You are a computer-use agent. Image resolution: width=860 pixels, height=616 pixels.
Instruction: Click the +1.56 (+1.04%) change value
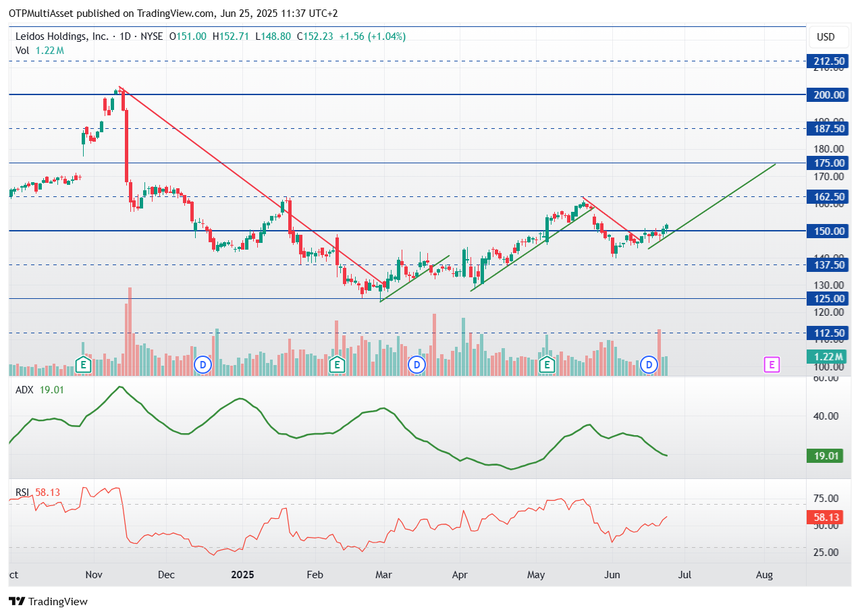372,36
